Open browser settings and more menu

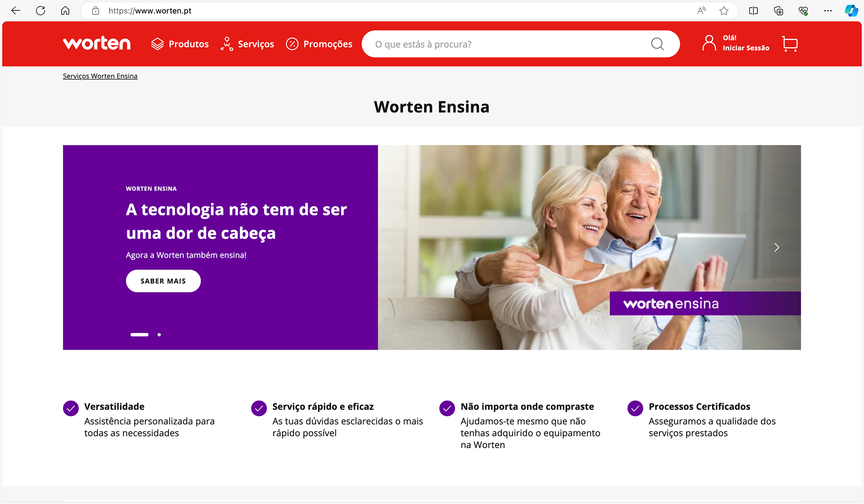pyautogui.click(x=828, y=11)
